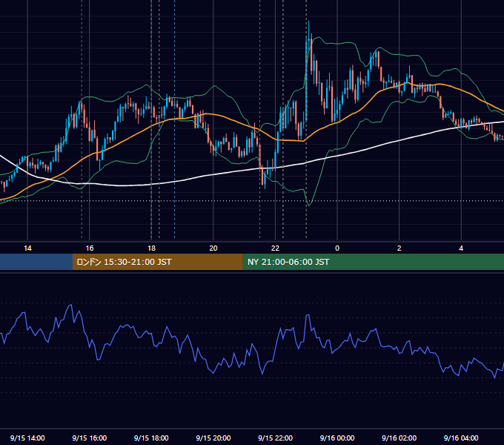Click hour label 2 on upper axis

click(x=399, y=248)
